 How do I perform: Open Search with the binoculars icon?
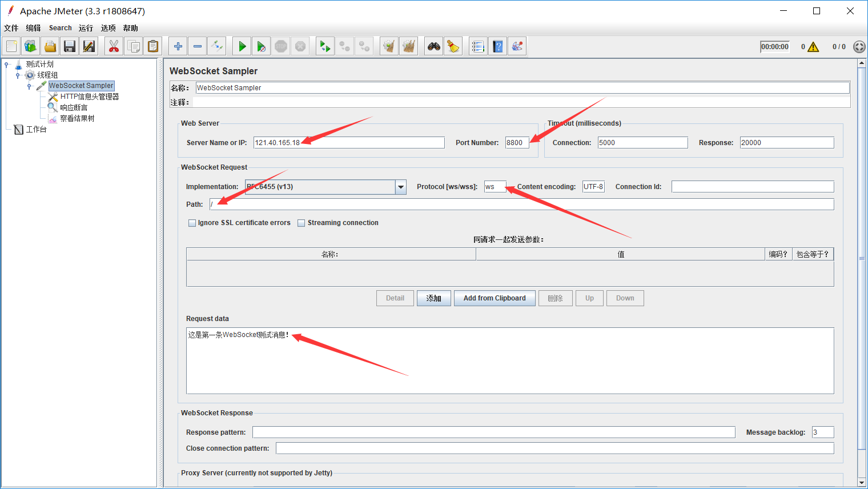(434, 46)
